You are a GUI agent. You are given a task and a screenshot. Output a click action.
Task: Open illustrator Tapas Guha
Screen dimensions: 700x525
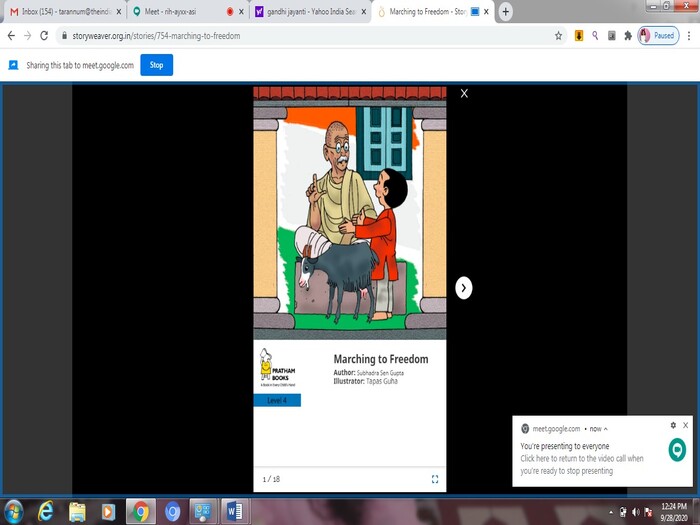[382, 381]
